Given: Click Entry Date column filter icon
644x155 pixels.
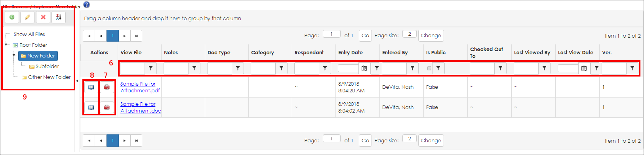Looking at the screenshot, I should tap(377, 68).
